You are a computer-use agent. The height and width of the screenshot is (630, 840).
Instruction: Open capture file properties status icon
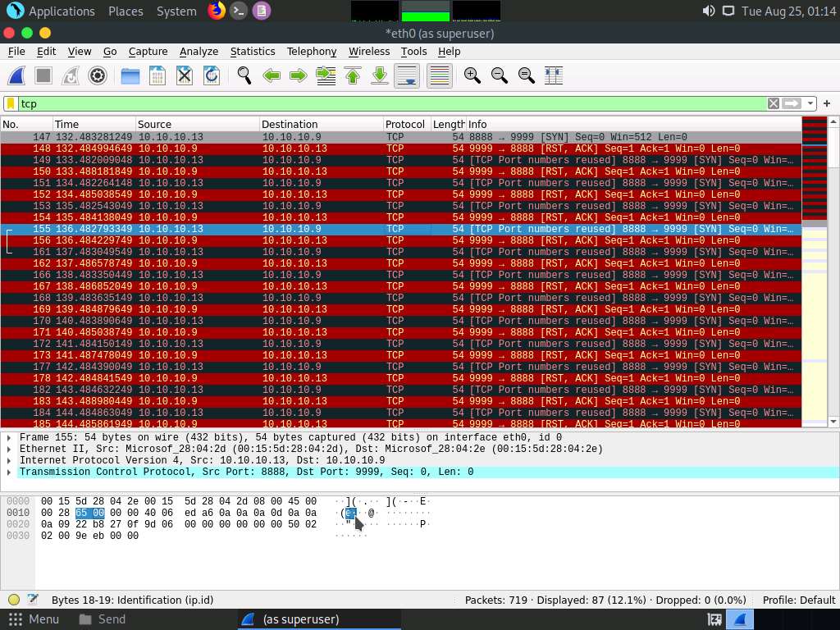click(x=33, y=600)
